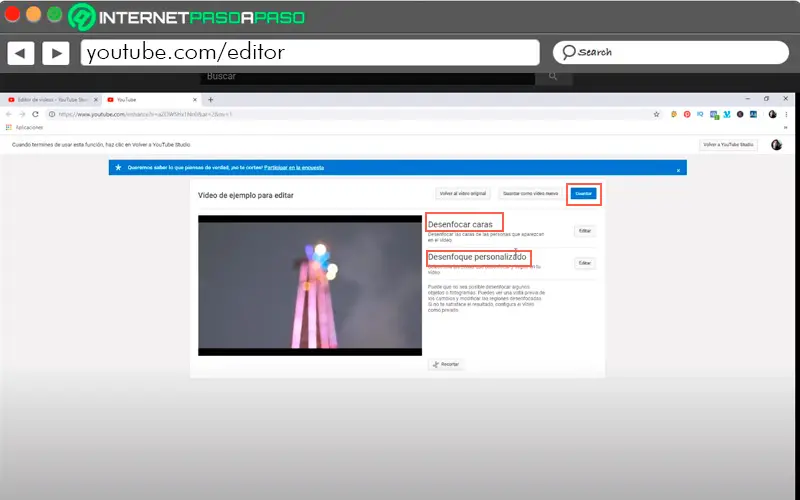
Task: Click the Chrome forward arrow
Action: (21, 114)
